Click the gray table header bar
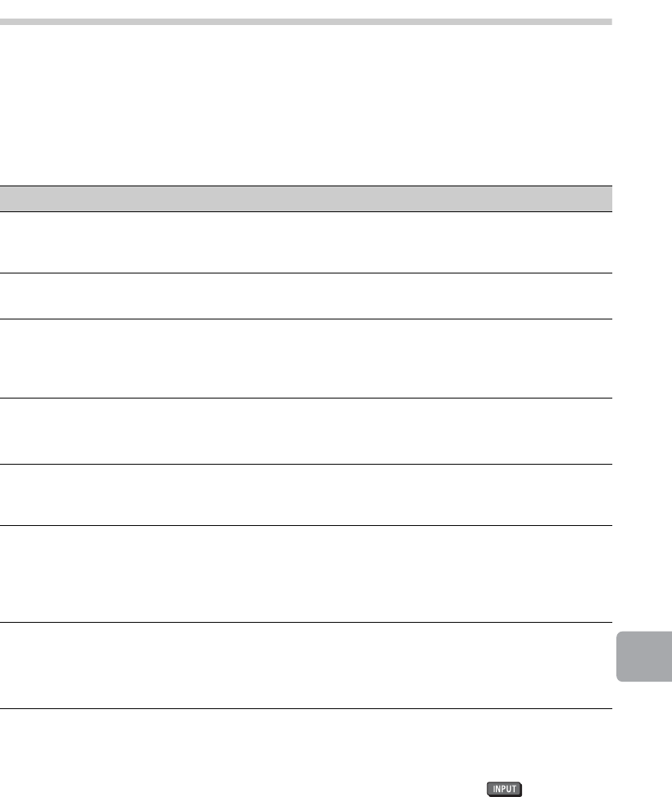Viewport: 672px width, 797px height. [x=306, y=198]
